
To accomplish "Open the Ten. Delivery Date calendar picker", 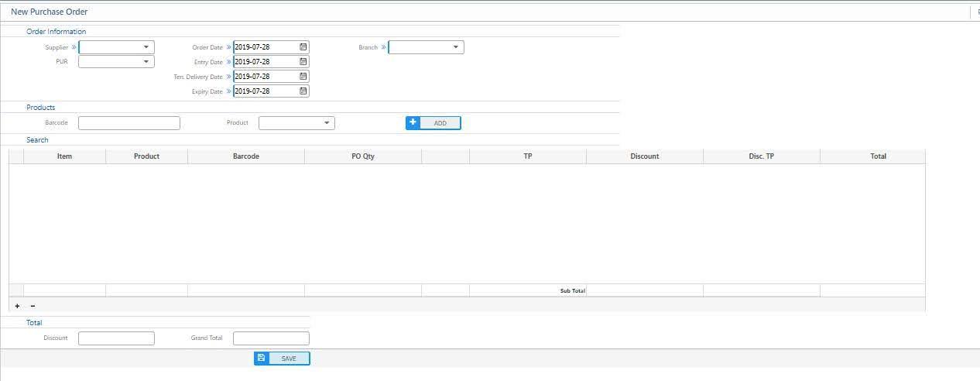I will pyautogui.click(x=303, y=77).
